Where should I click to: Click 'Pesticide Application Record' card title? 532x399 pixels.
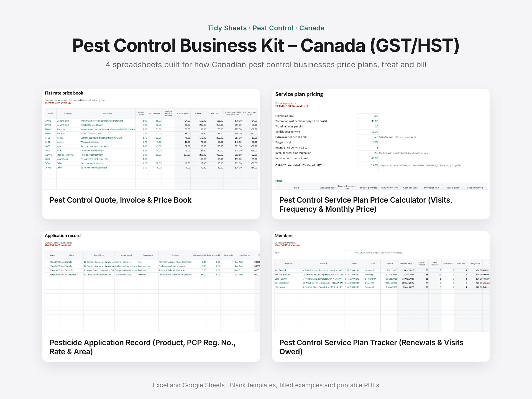pos(142,347)
